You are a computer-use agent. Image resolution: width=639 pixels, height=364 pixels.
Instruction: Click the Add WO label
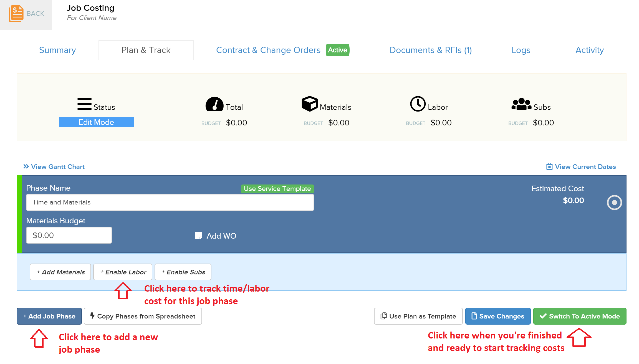point(221,236)
